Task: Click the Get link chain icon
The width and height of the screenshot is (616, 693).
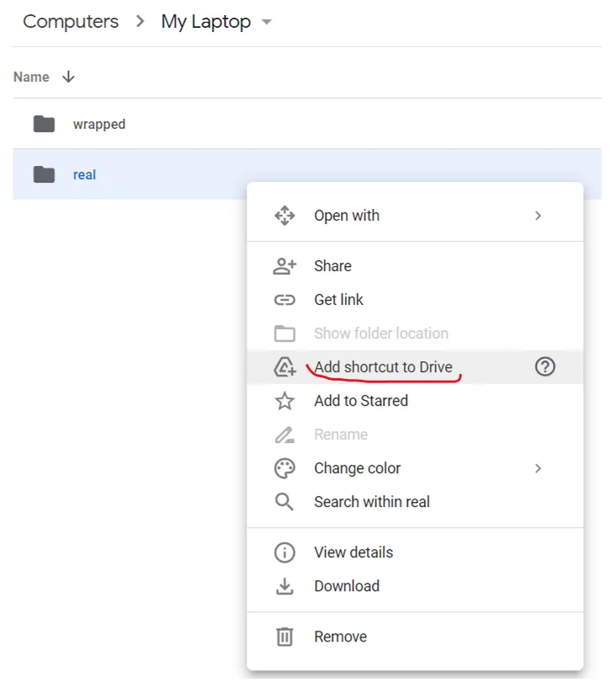Action: tap(285, 300)
